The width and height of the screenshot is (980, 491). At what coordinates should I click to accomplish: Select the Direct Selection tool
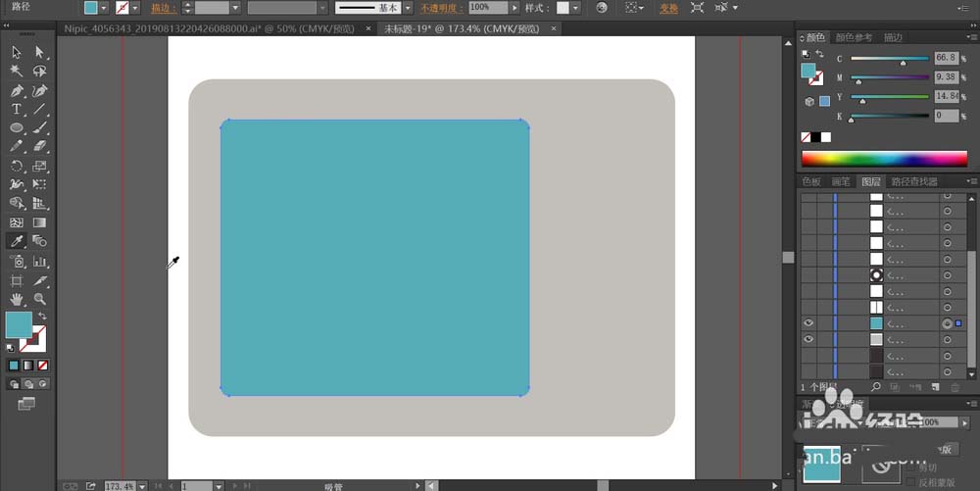(40, 53)
